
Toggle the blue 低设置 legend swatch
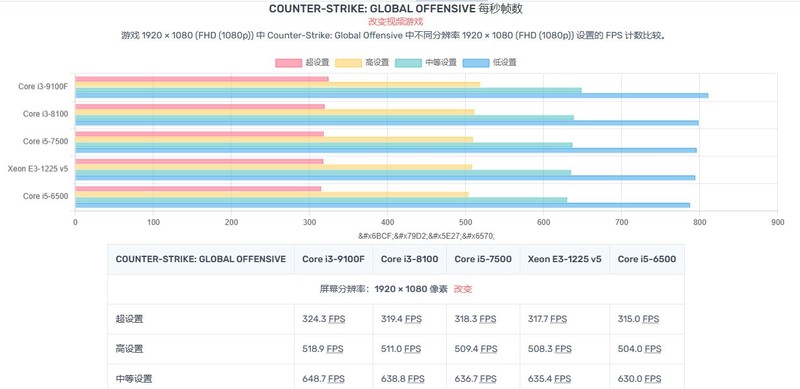click(x=476, y=63)
